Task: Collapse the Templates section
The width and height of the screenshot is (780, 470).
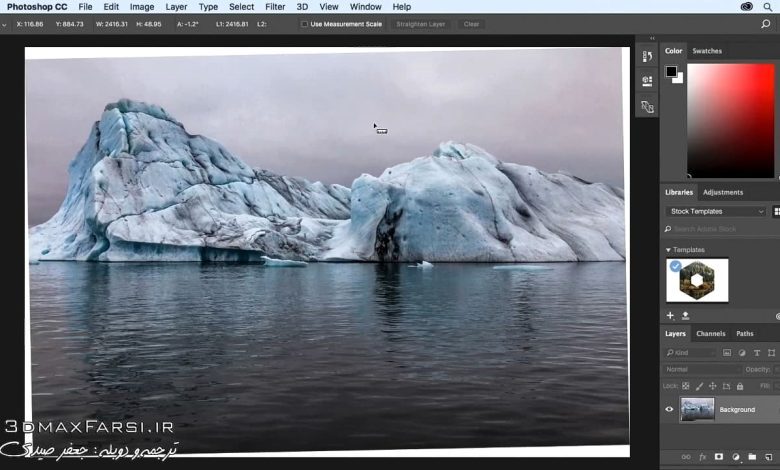Action: pyautogui.click(x=668, y=250)
